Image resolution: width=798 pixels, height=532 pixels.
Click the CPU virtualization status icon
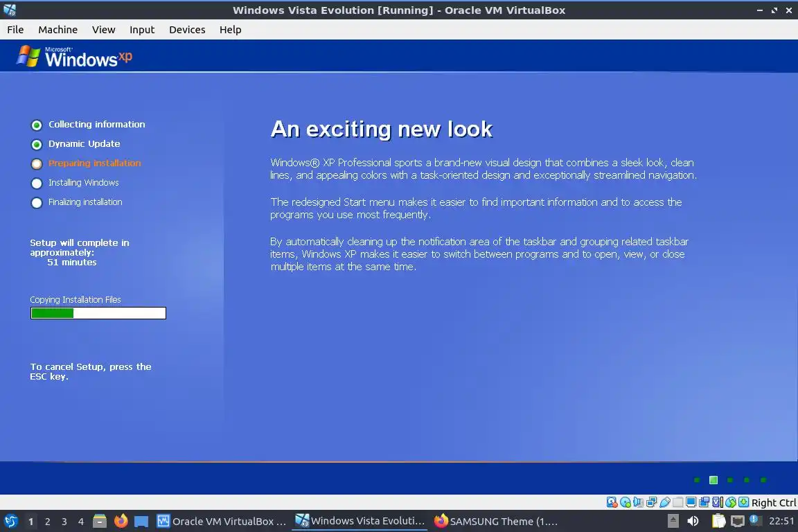(x=718, y=502)
